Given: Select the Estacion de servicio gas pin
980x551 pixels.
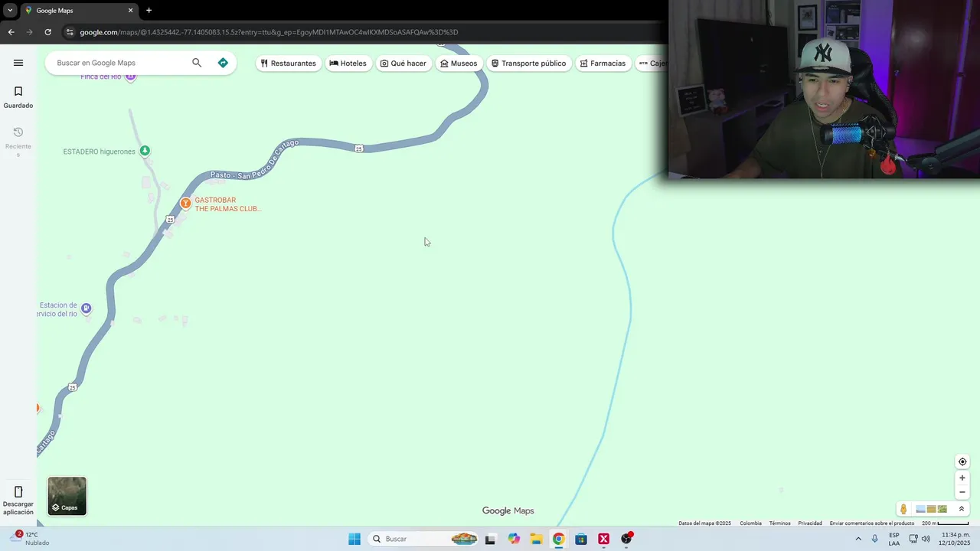Looking at the screenshot, I should point(86,308).
